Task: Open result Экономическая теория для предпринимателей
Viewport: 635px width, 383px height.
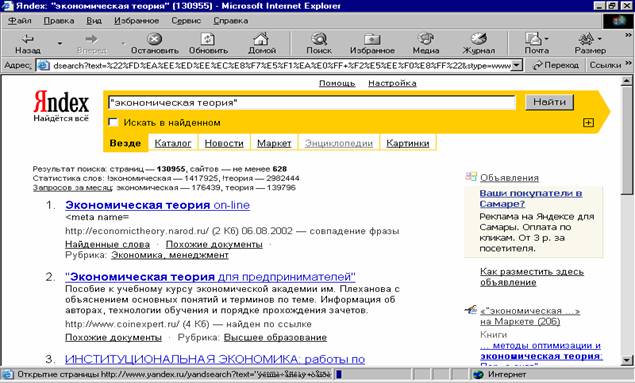Action: 210,277
